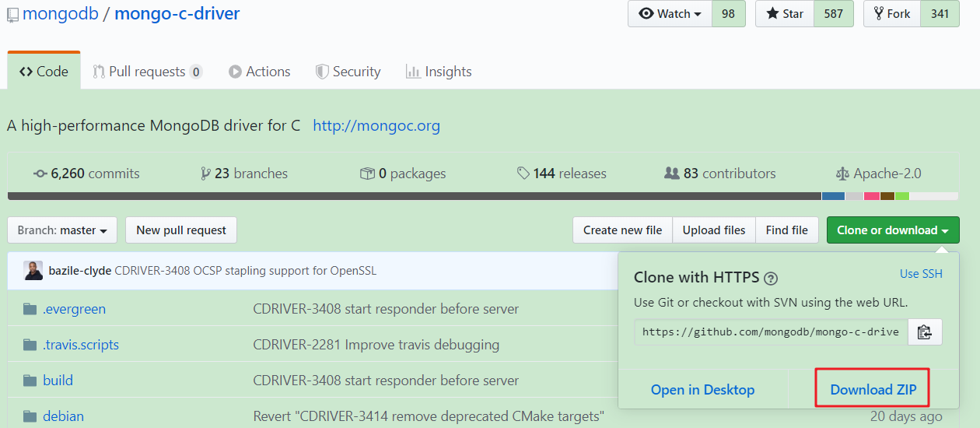Viewport: 980px width, 428px height.
Task: Copy the clone URL to clipboard
Action: click(x=924, y=332)
